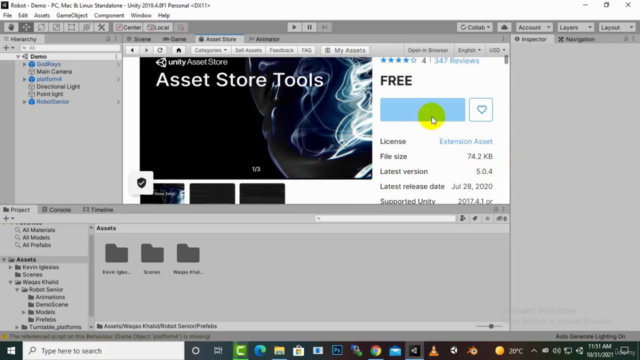
Task: Open Search by Type icon in Project
Action: point(463,219)
